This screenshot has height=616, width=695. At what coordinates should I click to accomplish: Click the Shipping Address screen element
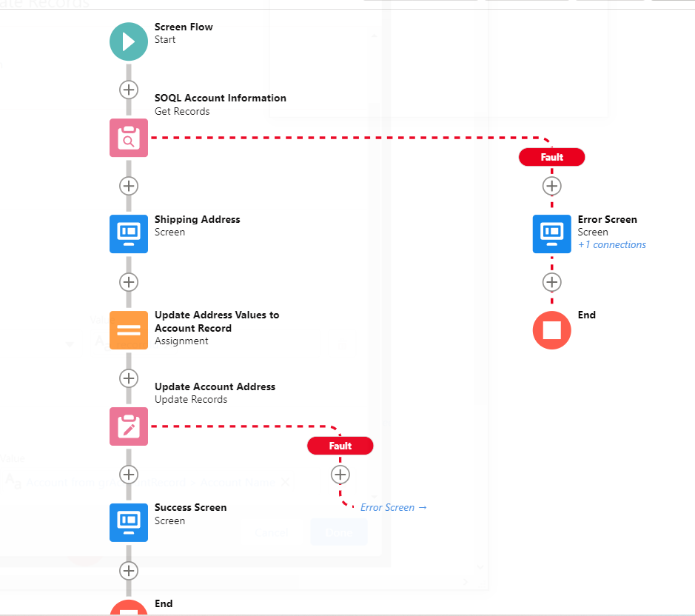click(129, 234)
